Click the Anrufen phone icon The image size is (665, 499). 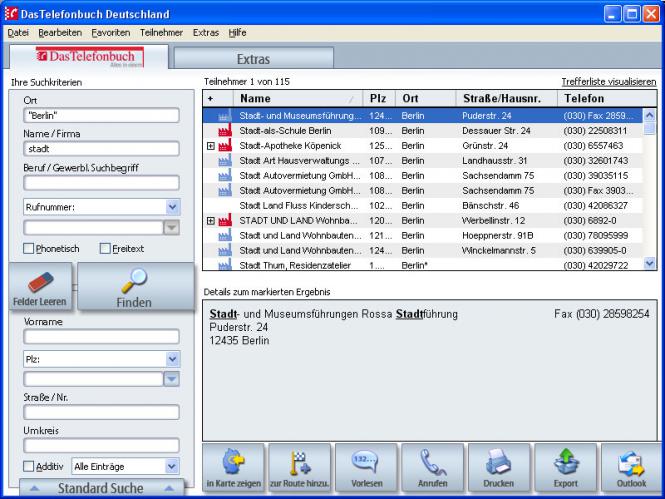[x=432, y=463]
